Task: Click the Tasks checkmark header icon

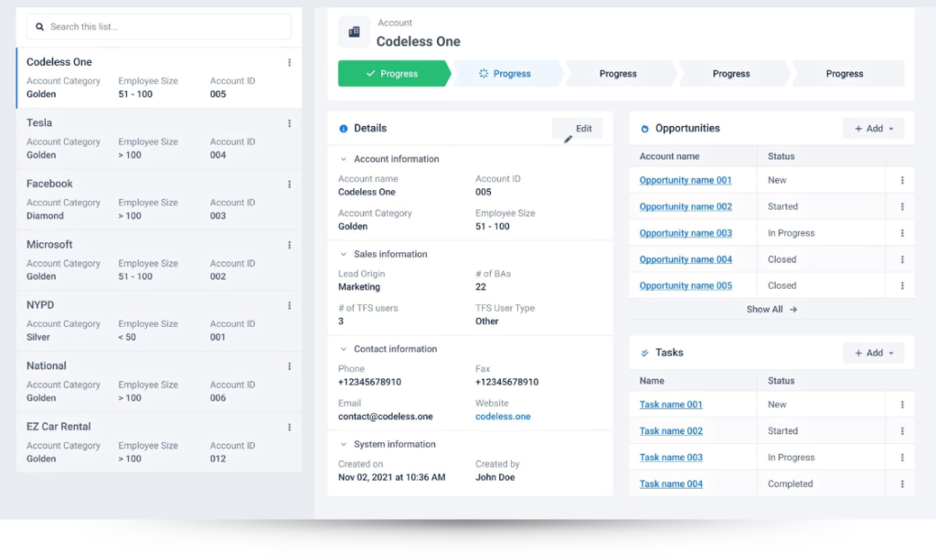Action: (x=644, y=353)
